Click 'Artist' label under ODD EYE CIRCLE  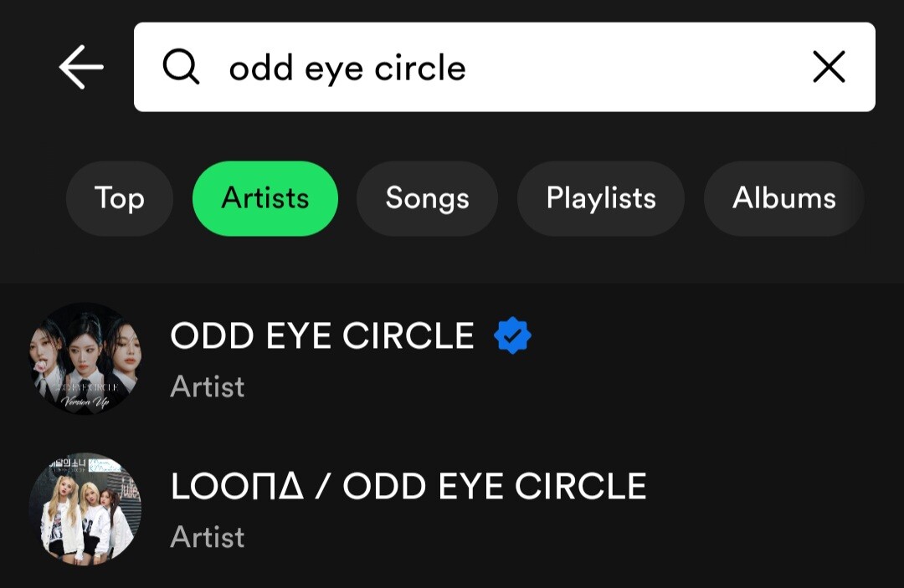coord(208,386)
